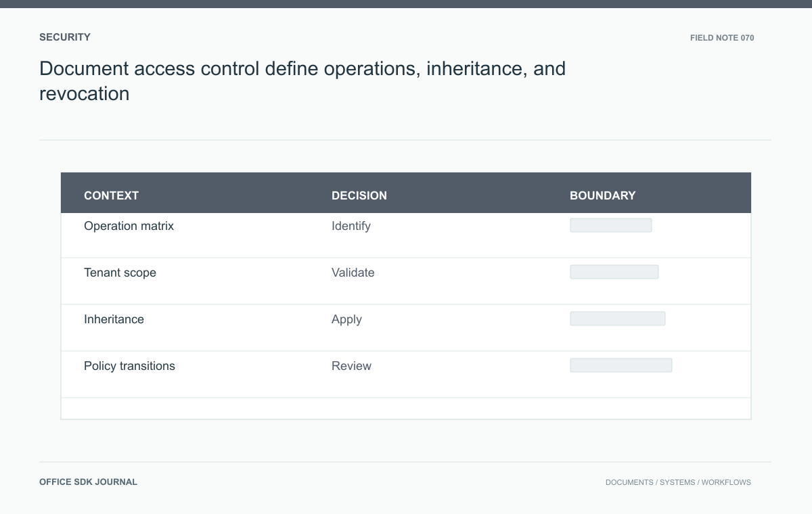Screen dimensions: 812x514
Task: Click the Identify decision cell
Action: [x=351, y=226]
